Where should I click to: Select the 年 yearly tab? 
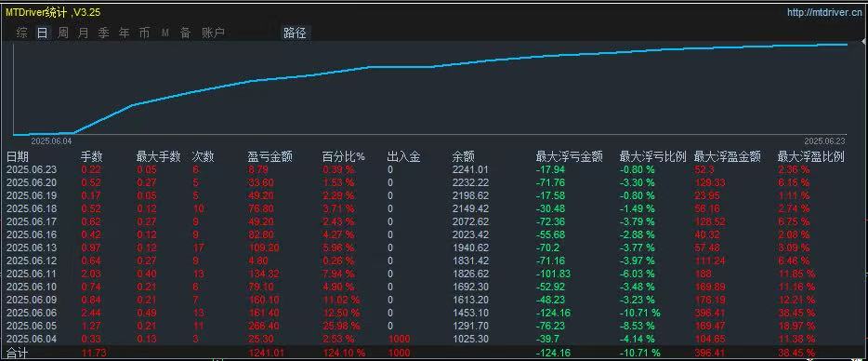[124, 33]
